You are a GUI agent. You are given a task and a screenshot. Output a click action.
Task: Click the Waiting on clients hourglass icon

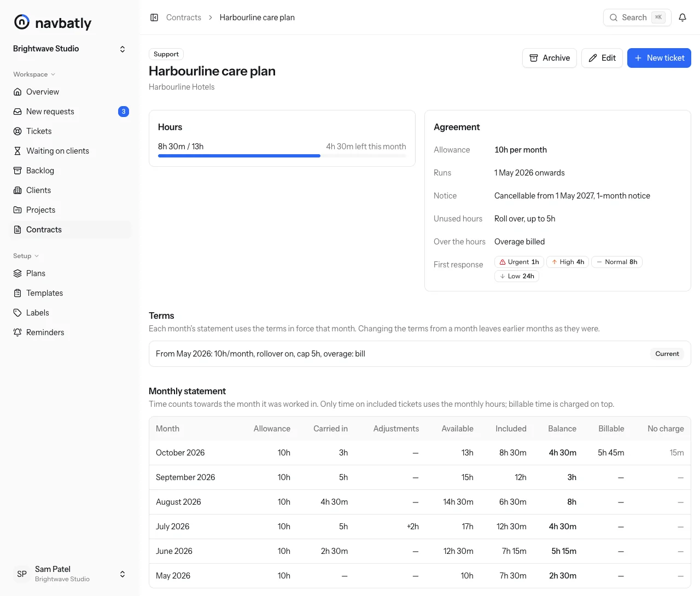tap(17, 151)
